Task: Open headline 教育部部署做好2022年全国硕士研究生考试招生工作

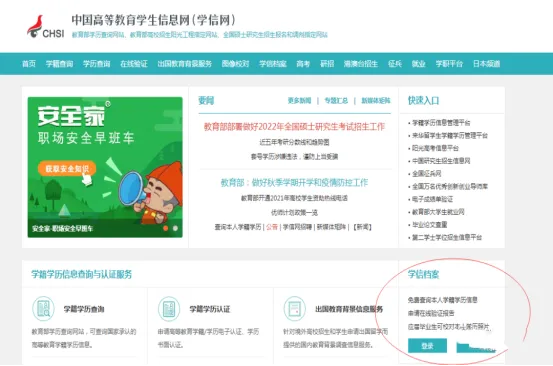Action: tap(294, 127)
